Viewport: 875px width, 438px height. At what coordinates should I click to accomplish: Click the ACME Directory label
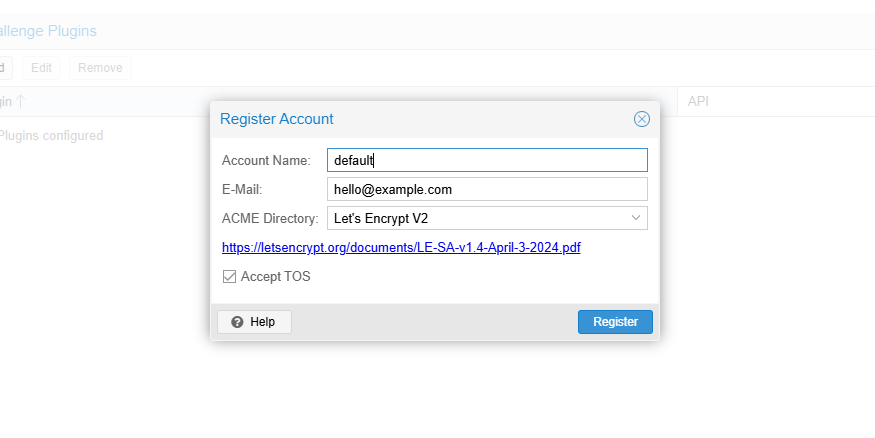tap(270, 218)
